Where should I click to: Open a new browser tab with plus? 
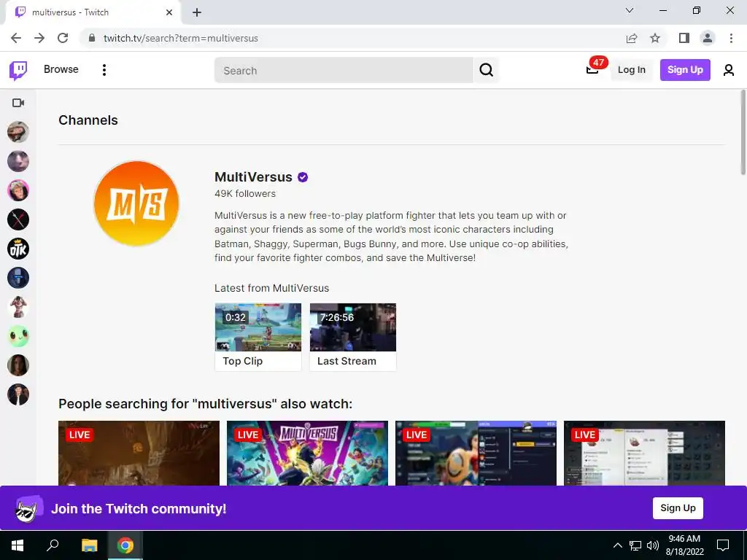coord(197,12)
